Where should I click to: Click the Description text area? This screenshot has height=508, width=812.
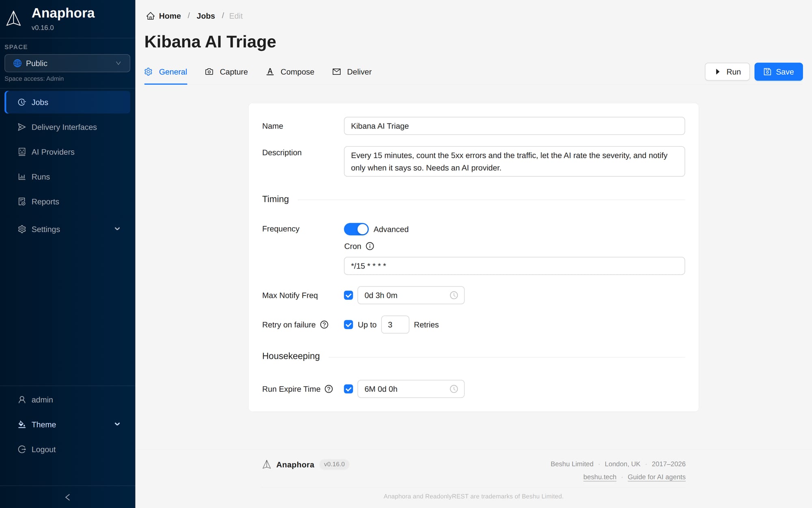point(514,161)
